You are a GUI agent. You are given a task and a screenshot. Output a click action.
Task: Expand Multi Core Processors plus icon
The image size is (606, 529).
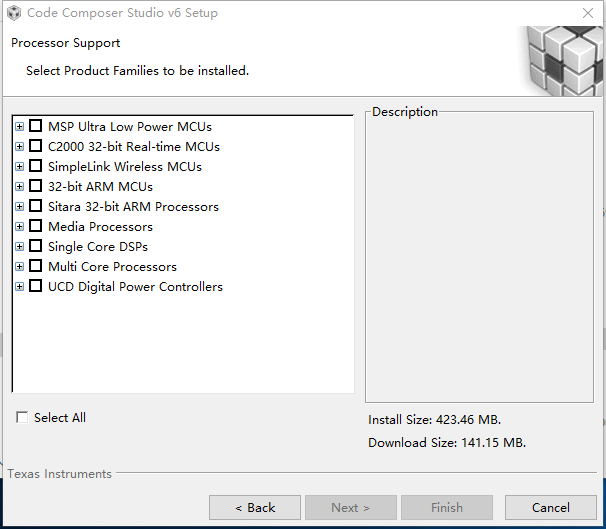[19, 267]
